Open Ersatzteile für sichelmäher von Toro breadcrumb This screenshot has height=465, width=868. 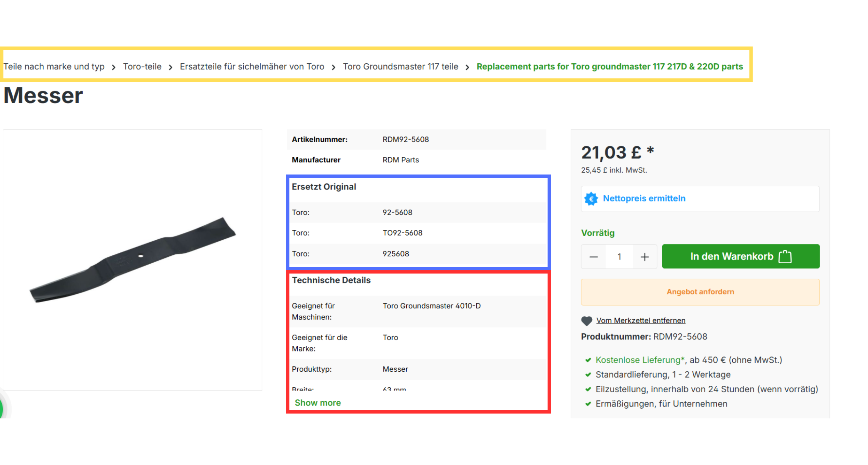click(252, 66)
